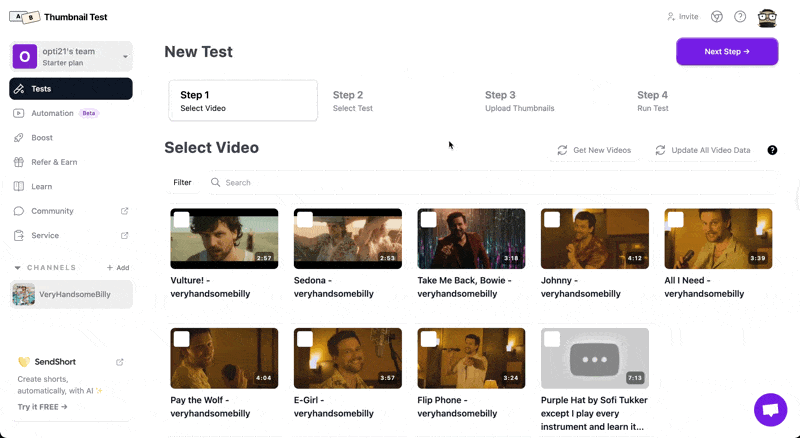Click the Beta badge next to Automation

(89, 113)
